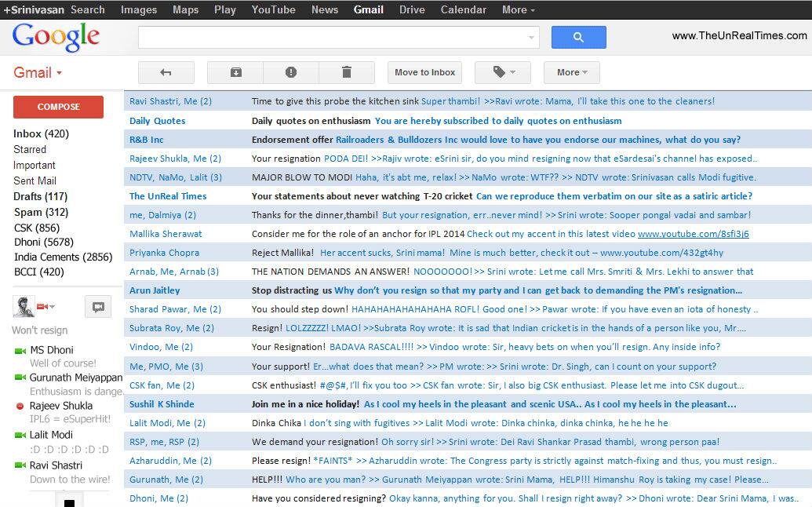
Task: Open Play in the top bar
Action: (224, 10)
